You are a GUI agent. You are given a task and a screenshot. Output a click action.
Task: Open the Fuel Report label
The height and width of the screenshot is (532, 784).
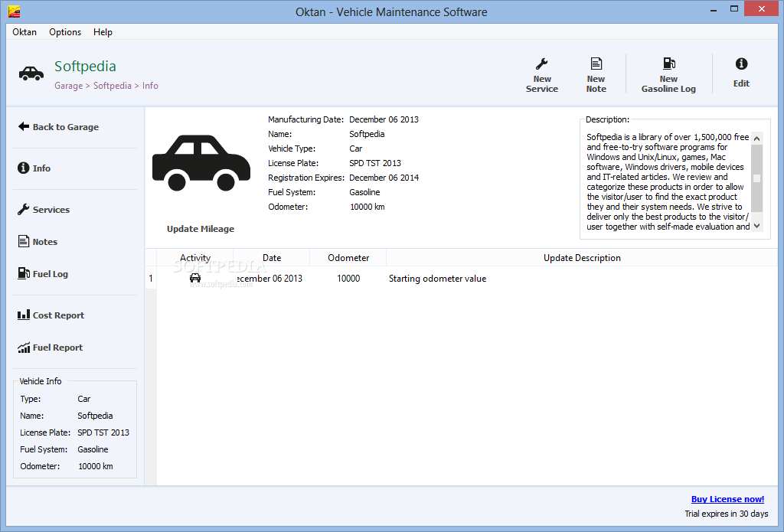57,348
